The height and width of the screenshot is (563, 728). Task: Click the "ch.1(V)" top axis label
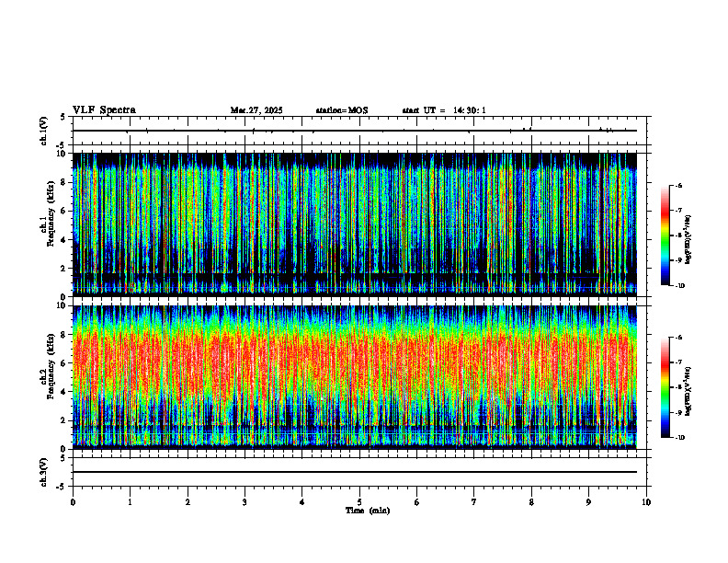44,131
